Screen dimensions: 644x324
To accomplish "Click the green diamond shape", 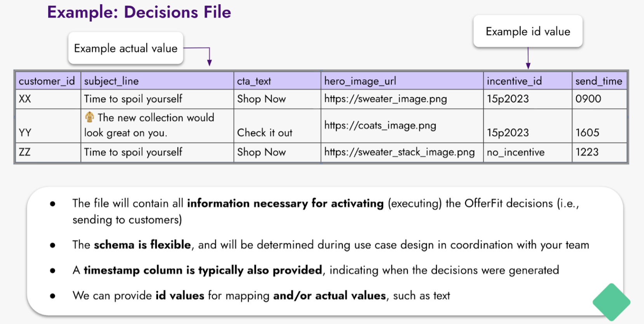I will click(x=611, y=302).
